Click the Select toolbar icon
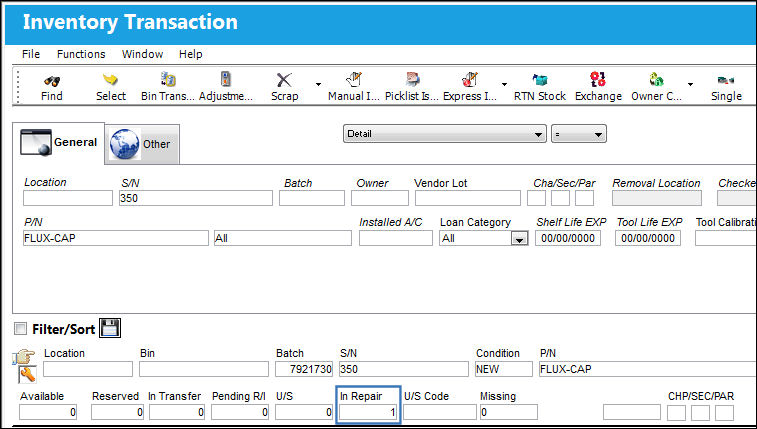The height and width of the screenshot is (429, 757). point(111,80)
